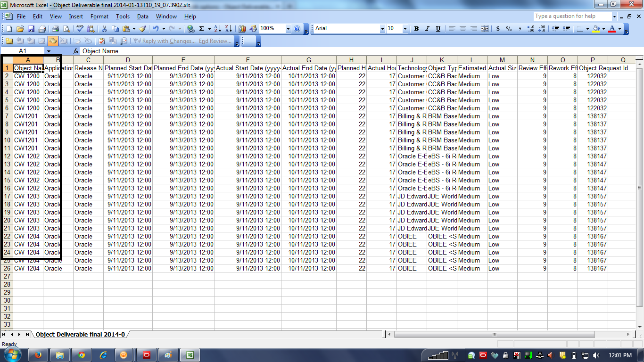Sort descending Z to A

(x=228, y=29)
